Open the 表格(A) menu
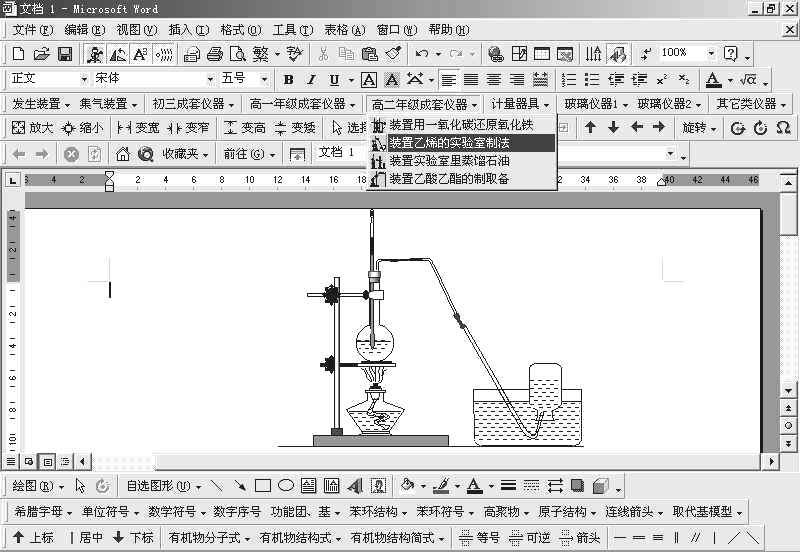This screenshot has height=553, width=800. coord(345,30)
